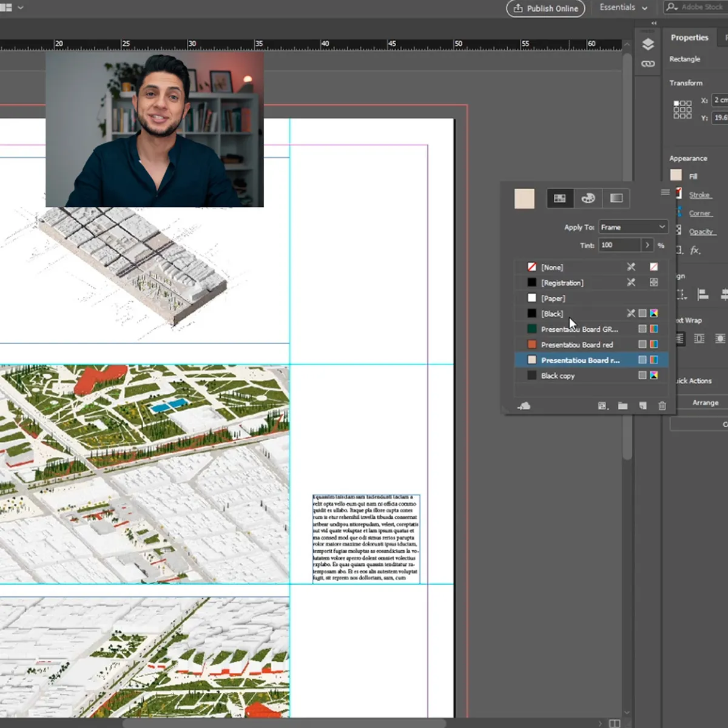728x728 pixels.
Task: Add swatches from CC Libraries cloud icon
Action: click(525, 405)
